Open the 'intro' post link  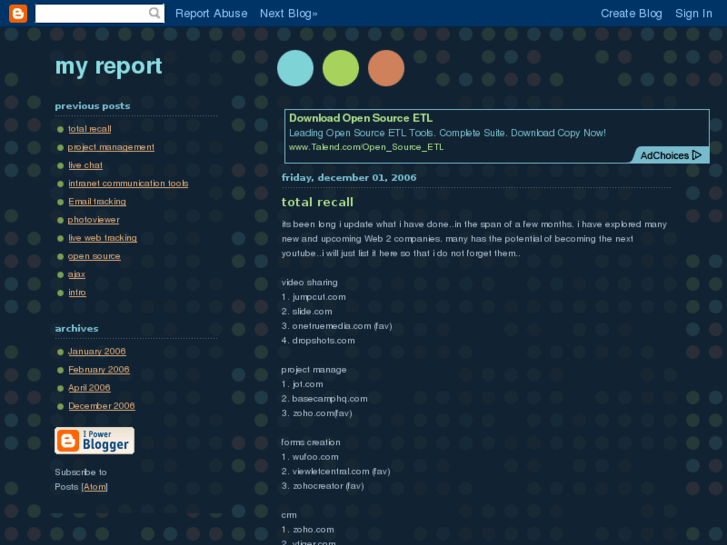[x=77, y=292]
